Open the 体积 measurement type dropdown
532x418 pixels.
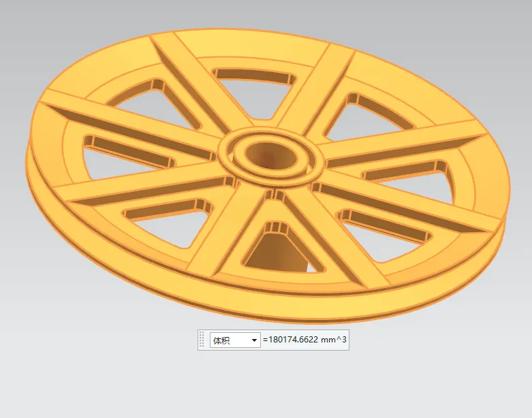[235, 340]
